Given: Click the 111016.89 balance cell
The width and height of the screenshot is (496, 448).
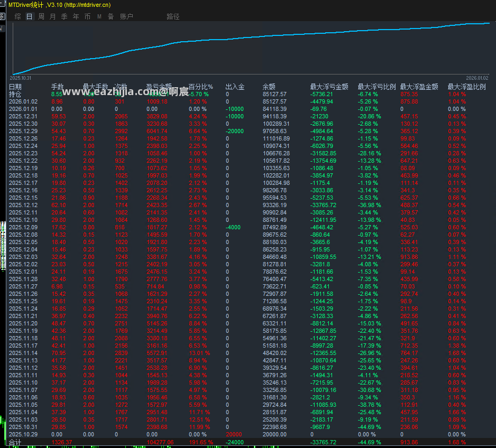Looking at the screenshot, I should click(x=276, y=138).
